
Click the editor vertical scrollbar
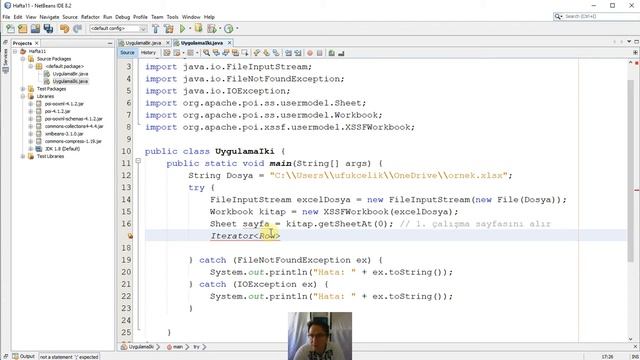(631, 171)
